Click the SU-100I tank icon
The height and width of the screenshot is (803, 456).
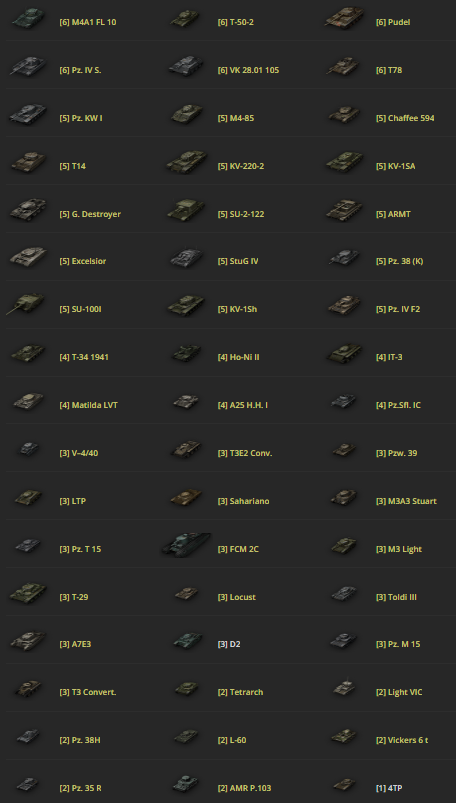tap(26, 304)
